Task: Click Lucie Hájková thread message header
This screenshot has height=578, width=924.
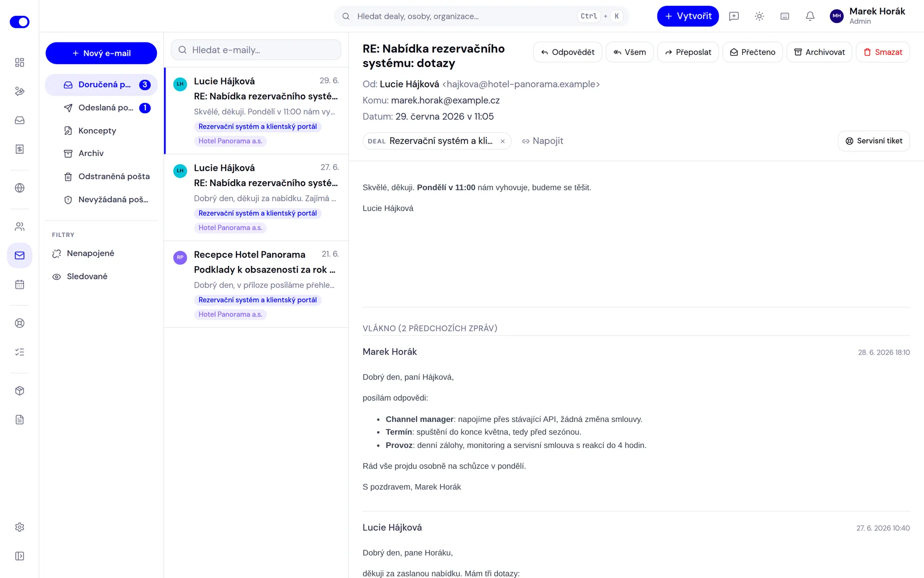Action: pos(636,528)
